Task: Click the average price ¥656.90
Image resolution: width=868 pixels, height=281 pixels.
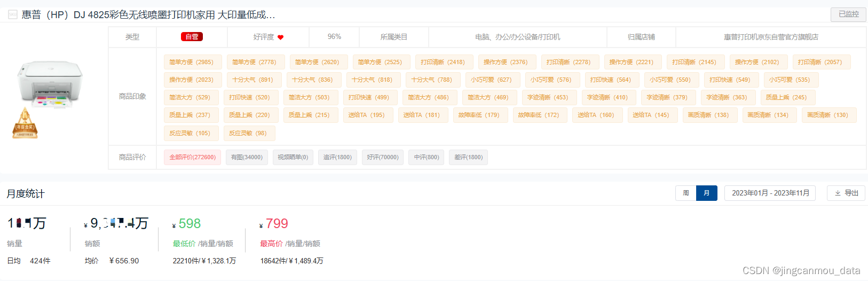Action: pyautogui.click(x=124, y=261)
